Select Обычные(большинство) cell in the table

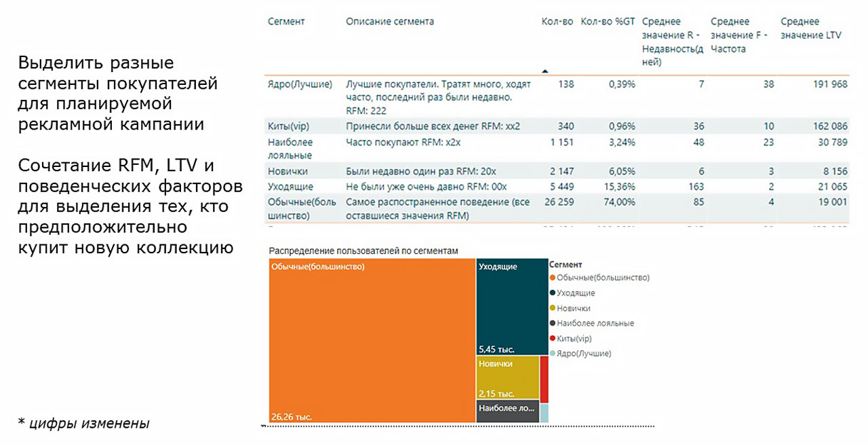302,208
